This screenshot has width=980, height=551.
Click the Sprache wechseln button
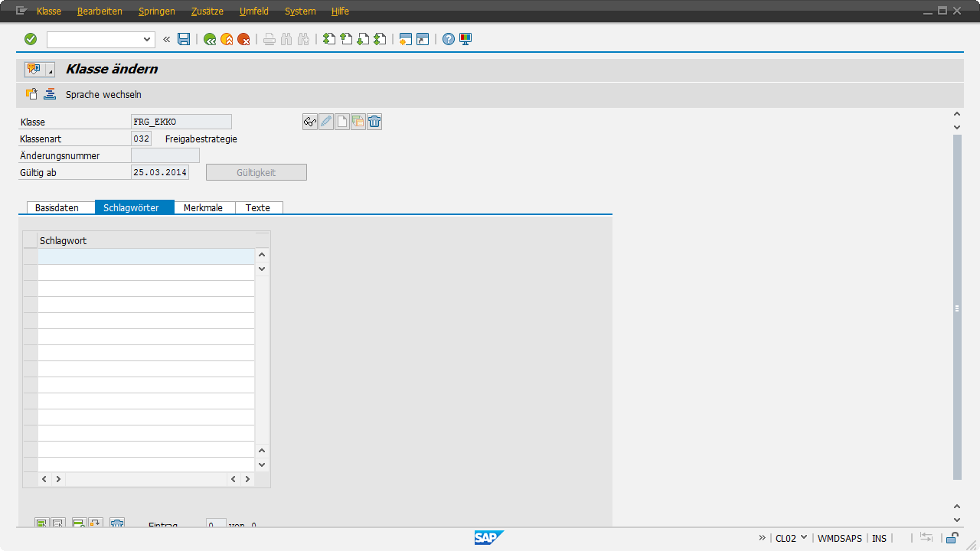103,95
